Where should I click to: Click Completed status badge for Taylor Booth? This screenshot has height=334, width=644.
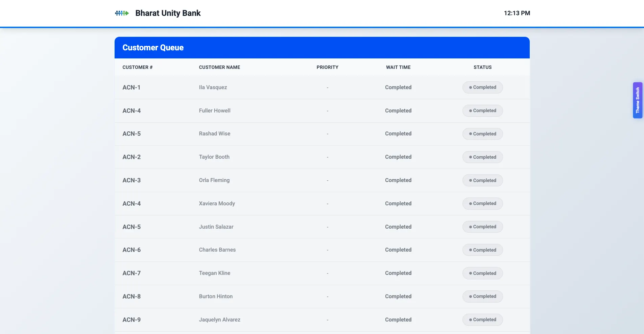tap(482, 157)
